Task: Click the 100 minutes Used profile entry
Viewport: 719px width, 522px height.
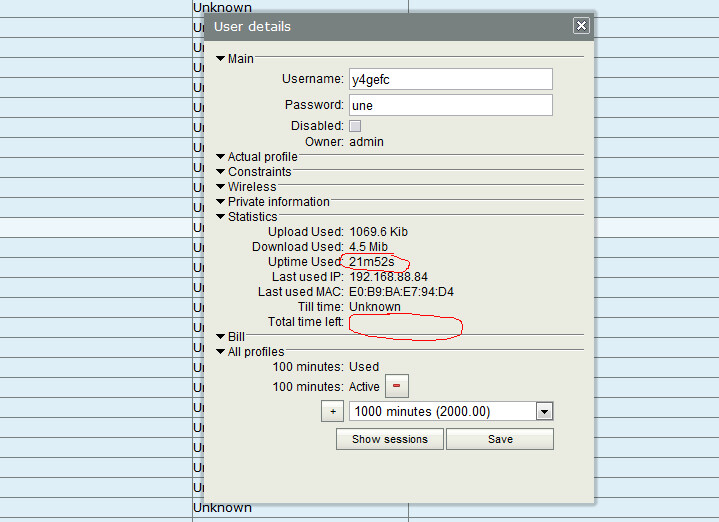Action: (326, 367)
